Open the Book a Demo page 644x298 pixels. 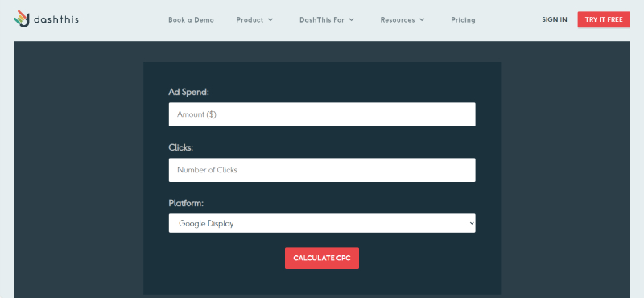pos(191,19)
